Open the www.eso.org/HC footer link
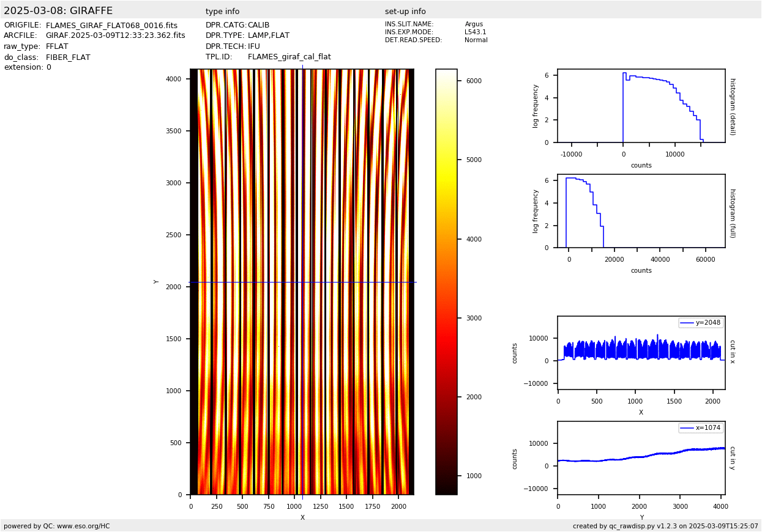The image size is (762, 532). pos(83,526)
